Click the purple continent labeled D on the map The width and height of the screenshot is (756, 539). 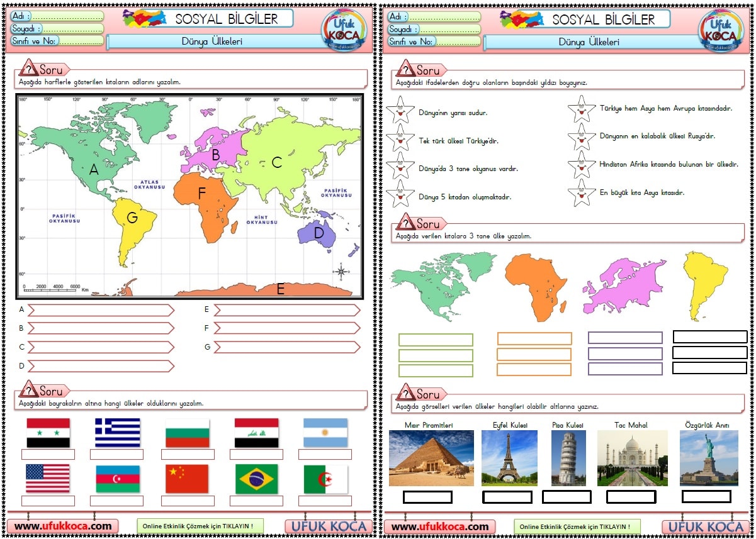pyautogui.click(x=319, y=233)
